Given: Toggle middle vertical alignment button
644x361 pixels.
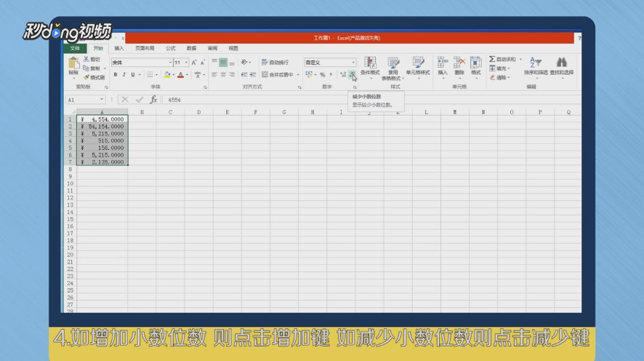Looking at the screenshot, I should pos(223,62).
